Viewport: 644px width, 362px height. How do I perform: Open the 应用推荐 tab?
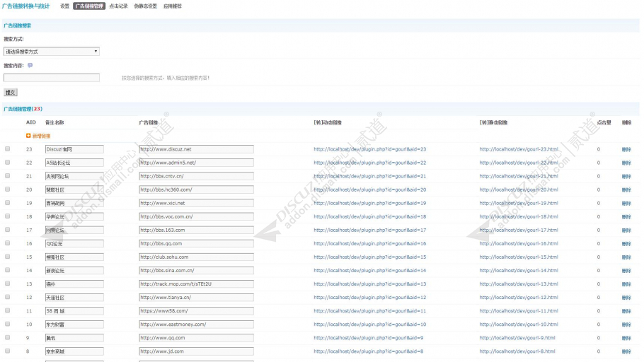173,6
